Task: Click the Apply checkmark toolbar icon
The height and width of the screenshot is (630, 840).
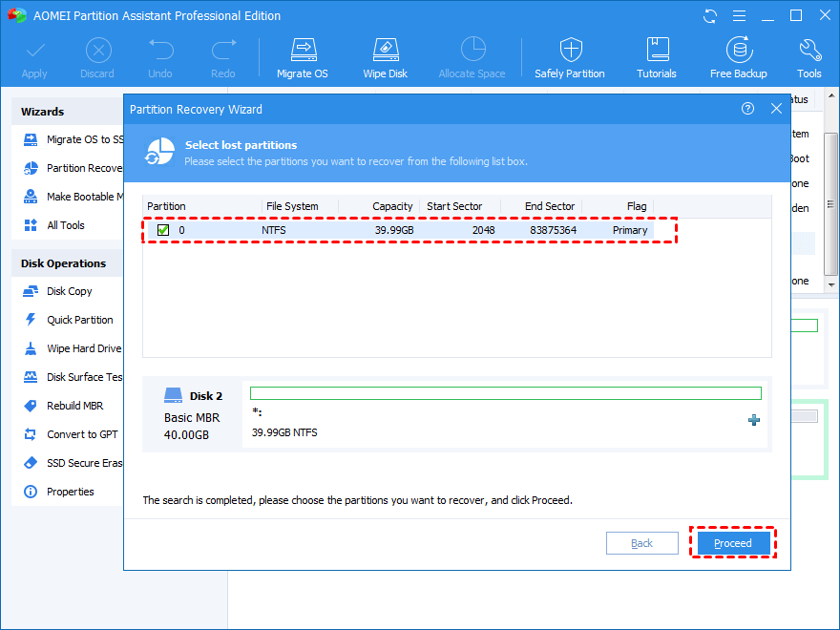Action: 34,52
